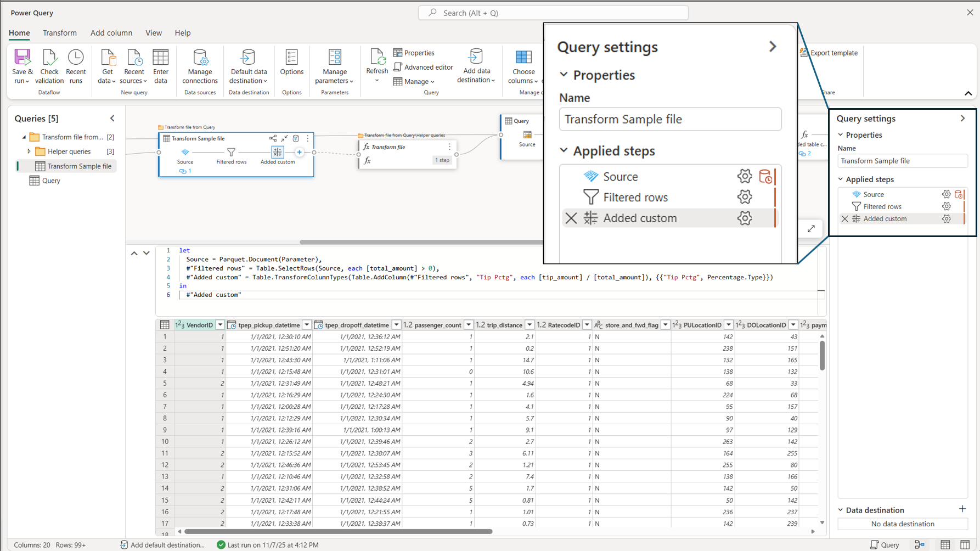The width and height of the screenshot is (980, 551).
Task: Select the Filtered rows applied step
Action: 882,206
